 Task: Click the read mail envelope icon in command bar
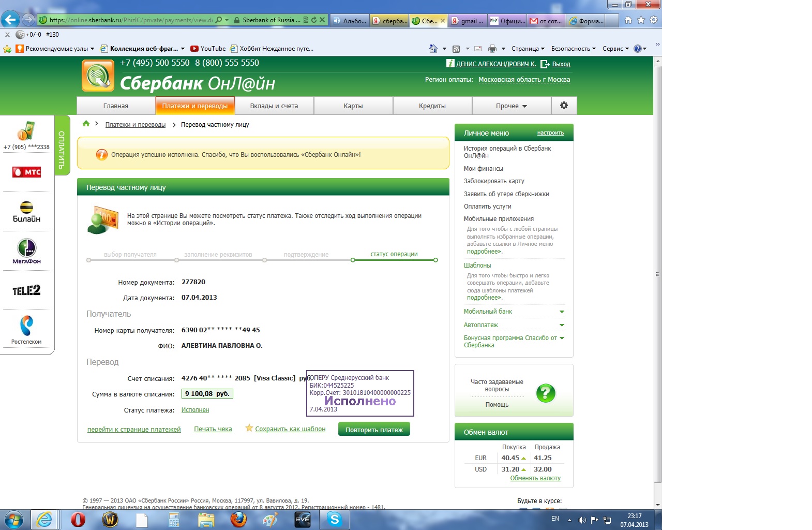point(478,49)
